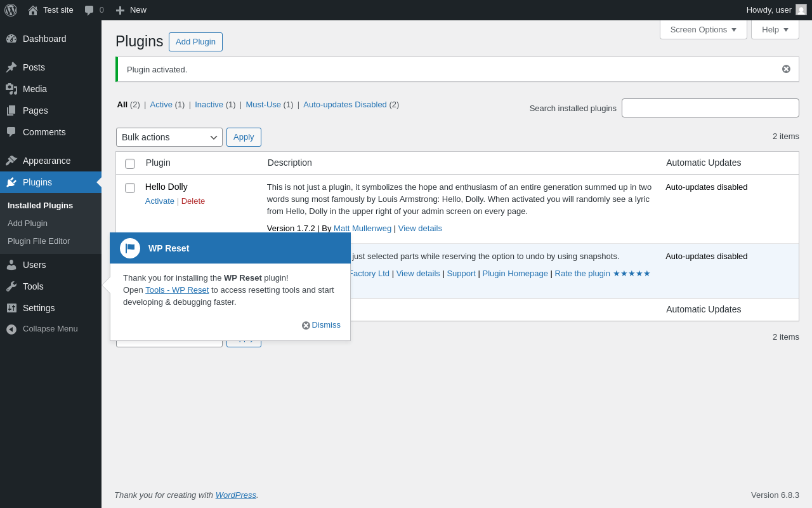Activate the Hello Dolly plugin
Viewport: 812px width, 508px height.
click(160, 201)
